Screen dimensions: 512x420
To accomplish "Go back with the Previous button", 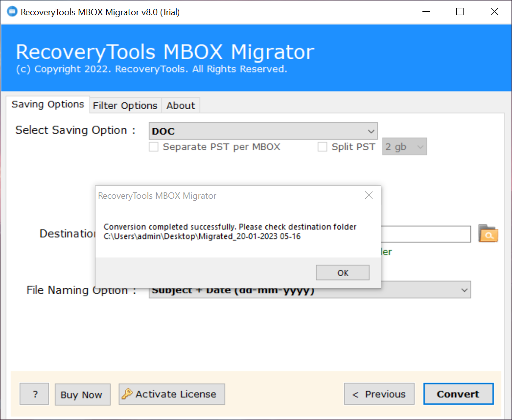I will point(379,394).
